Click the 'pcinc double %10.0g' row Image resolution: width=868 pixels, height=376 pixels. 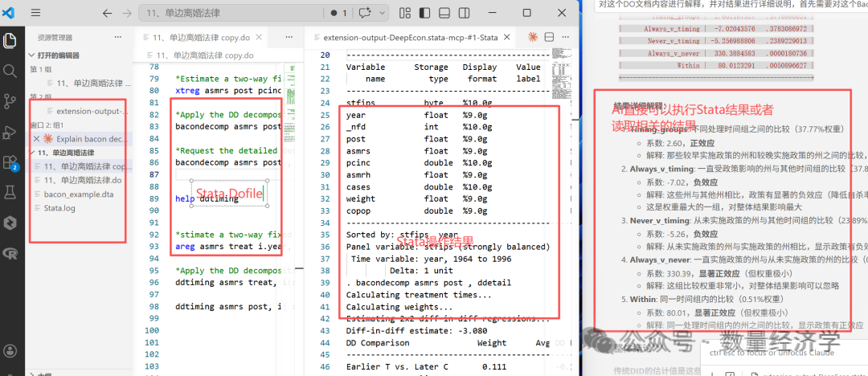click(419, 163)
